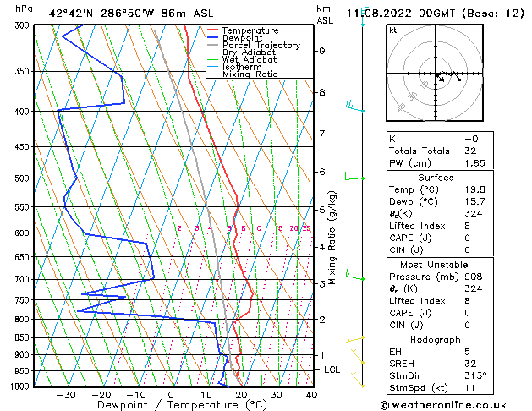Click the 700 hPa pressure label
This screenshot has height=411, width=532.
24,279
